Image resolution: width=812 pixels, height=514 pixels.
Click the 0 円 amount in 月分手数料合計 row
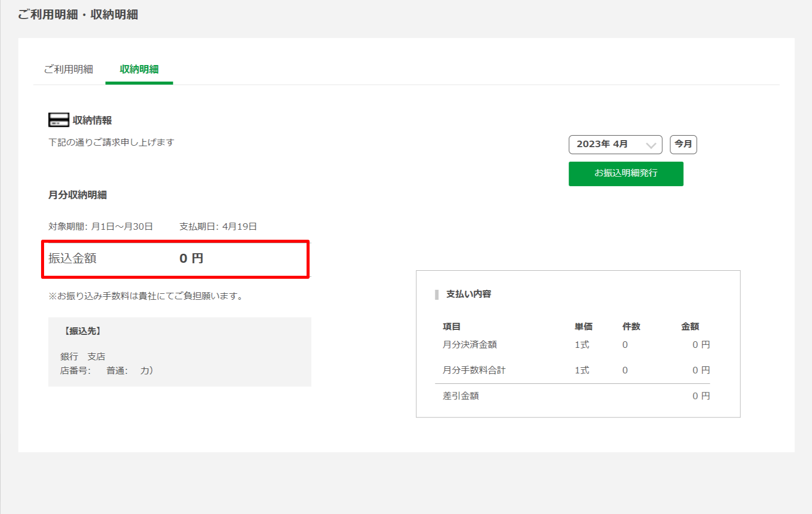click(701, 370)
